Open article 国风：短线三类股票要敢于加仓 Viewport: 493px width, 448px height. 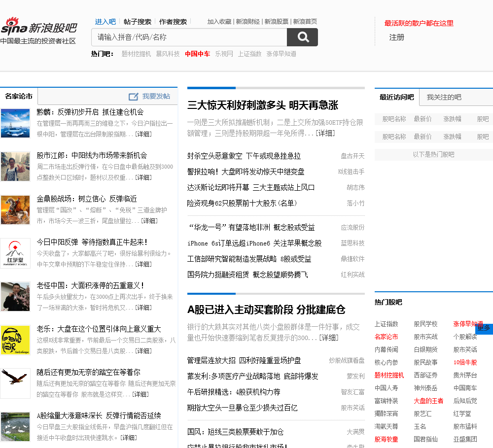pos(235,432)
